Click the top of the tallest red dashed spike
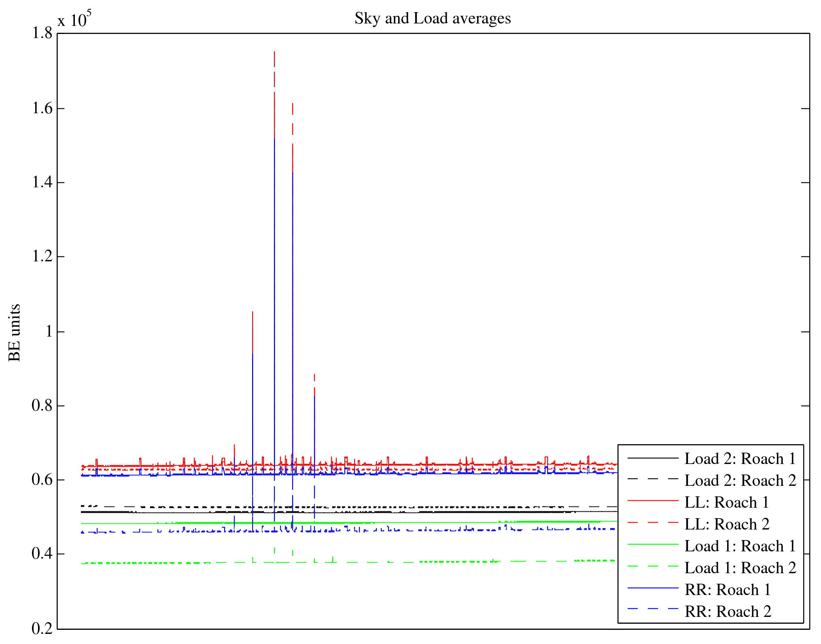The image size is (821, 644). (x=274, y=53)
